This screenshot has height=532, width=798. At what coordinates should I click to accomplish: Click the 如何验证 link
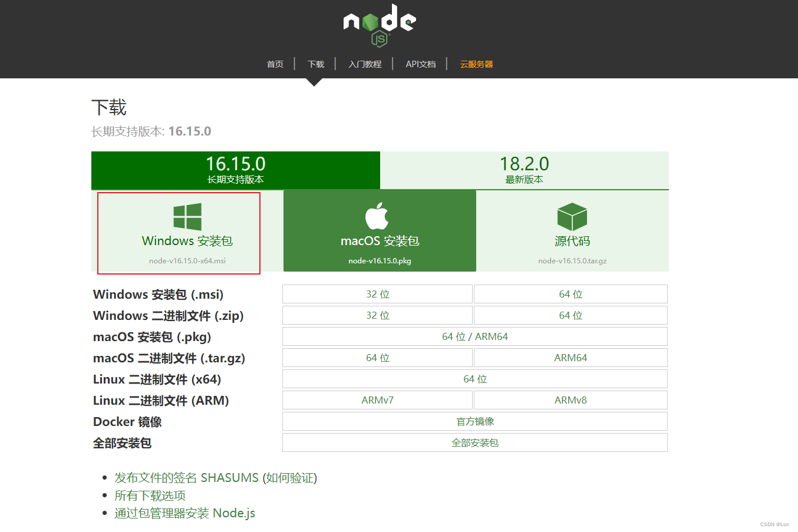pyautogui.click(x=289, y=478)
